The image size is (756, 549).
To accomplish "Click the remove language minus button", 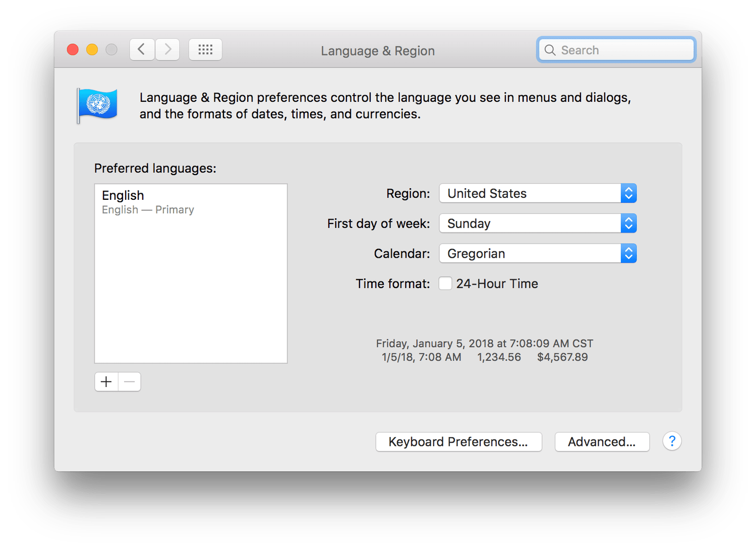I will point(130,382).
